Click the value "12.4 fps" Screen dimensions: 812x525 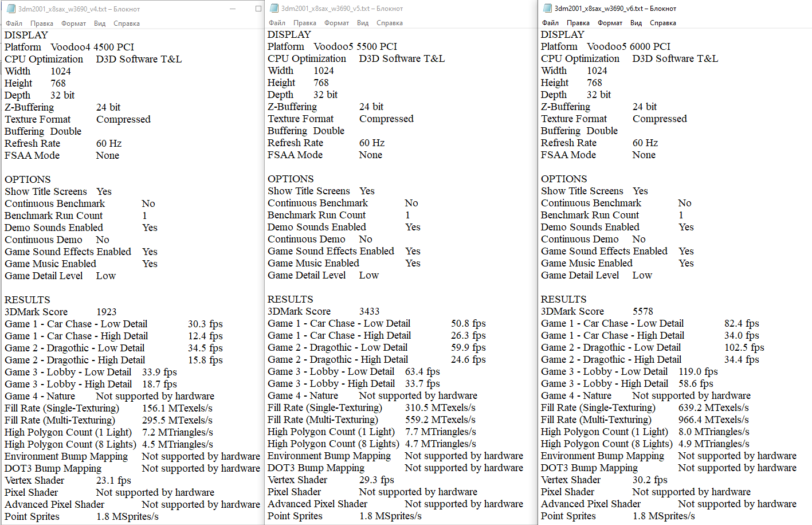tap(205, 336)
